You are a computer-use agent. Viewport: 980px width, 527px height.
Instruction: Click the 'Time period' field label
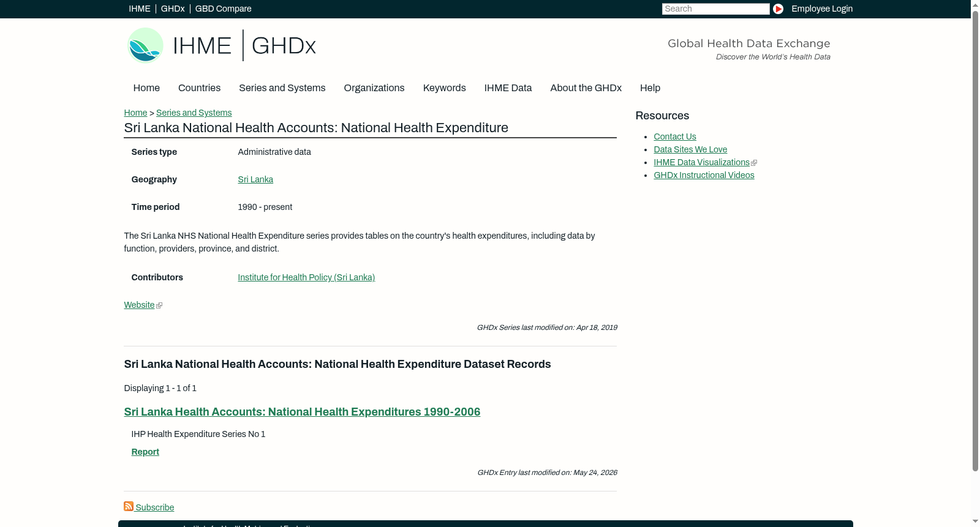point(155,207)
